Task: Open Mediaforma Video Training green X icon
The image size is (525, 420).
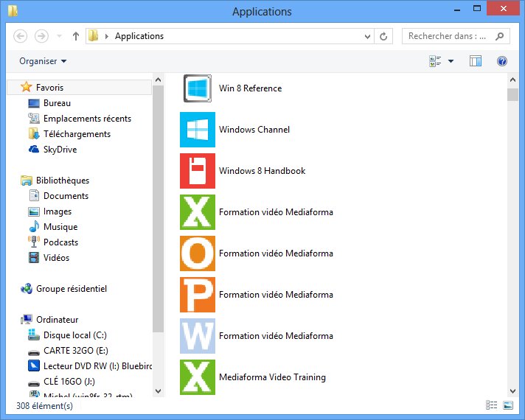Action: tap(197, 377)
